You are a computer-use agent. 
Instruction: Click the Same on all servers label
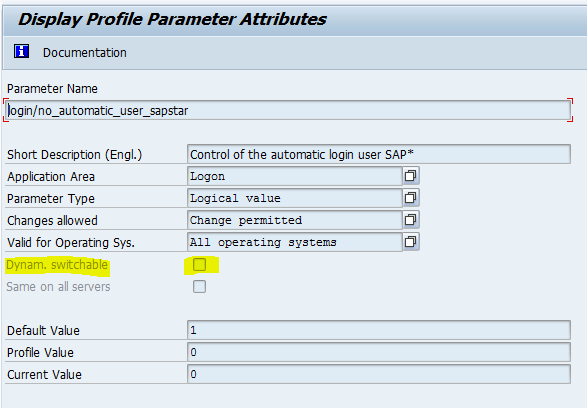(58, 287)
